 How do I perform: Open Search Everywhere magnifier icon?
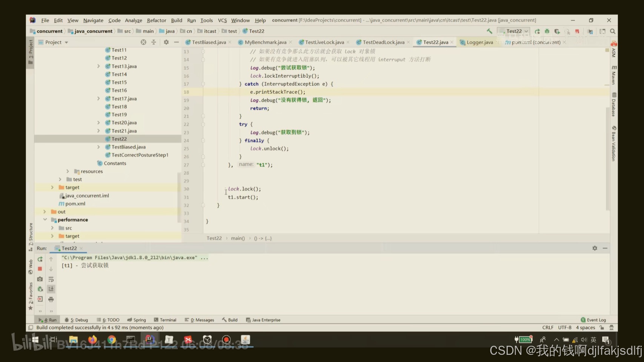[613, 31]
